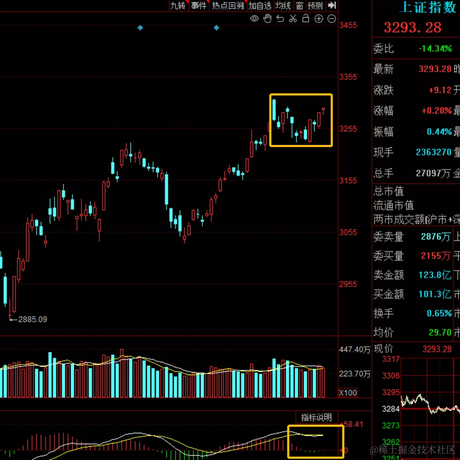Click the 总手 value 27097万
The image size is (460, 460).
(433, 173)
